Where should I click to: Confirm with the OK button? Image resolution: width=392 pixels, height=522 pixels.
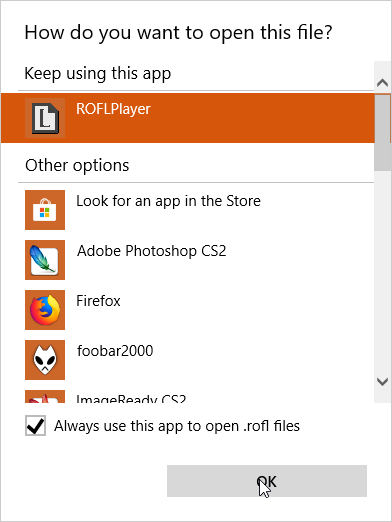tap(267, 481)
